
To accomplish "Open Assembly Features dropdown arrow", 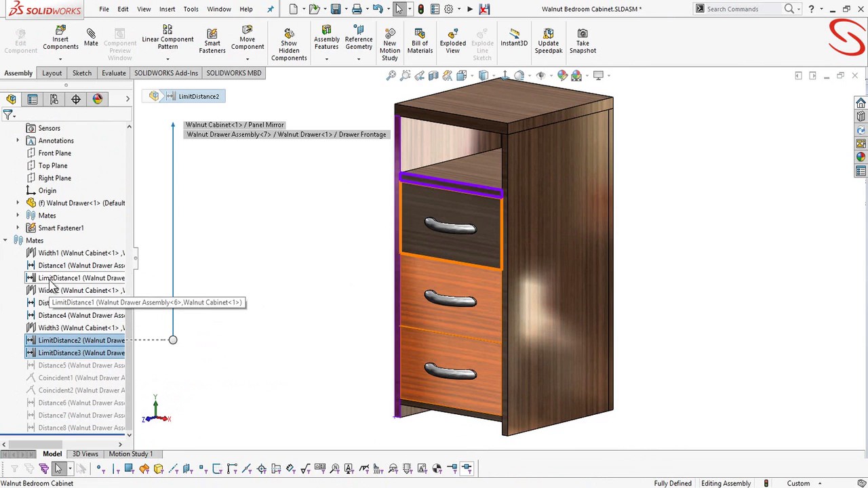I will click(326, 59).
